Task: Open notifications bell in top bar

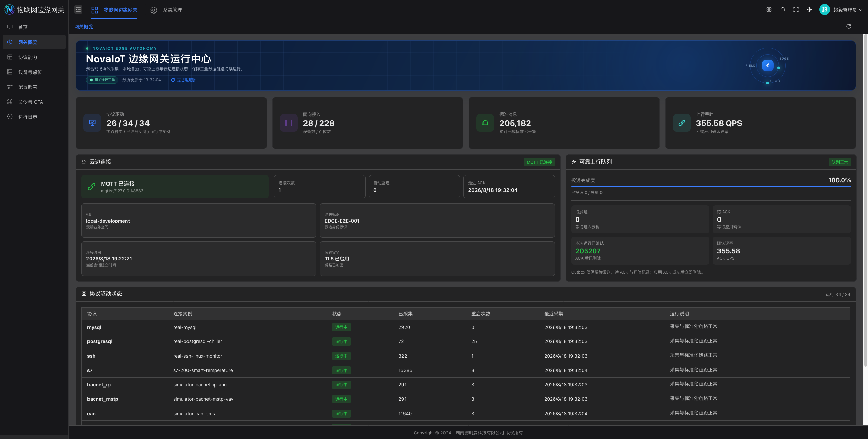Action: 783,9
